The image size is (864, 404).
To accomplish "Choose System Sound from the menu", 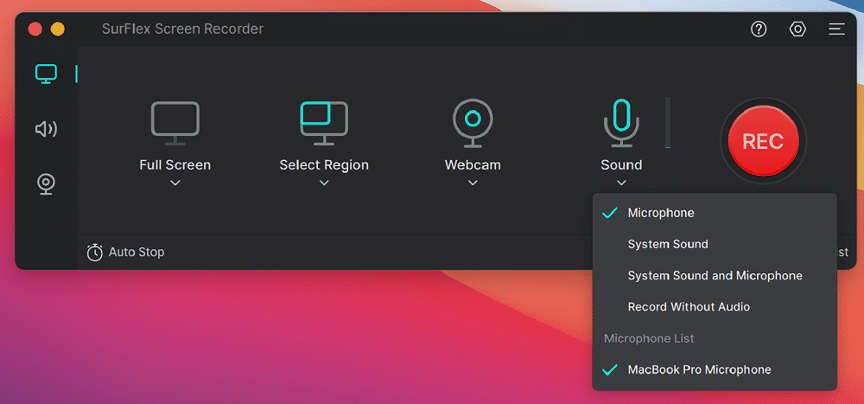I will click(667, 244).
